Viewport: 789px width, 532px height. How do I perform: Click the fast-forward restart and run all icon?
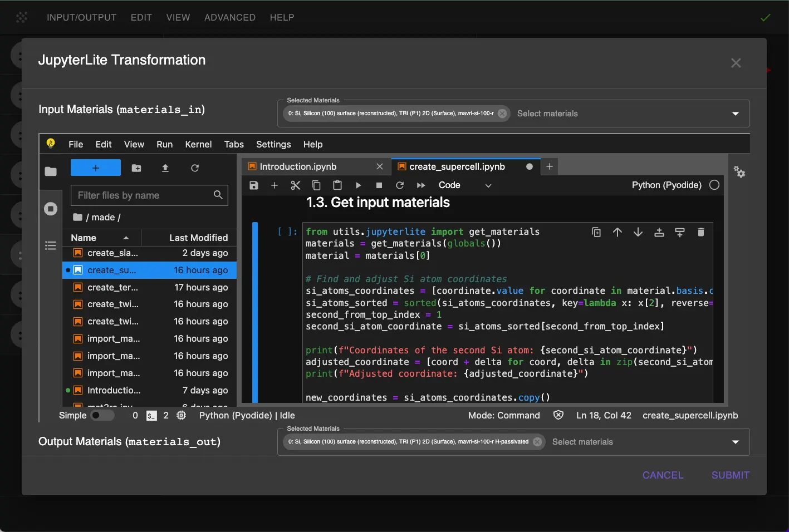421,185
